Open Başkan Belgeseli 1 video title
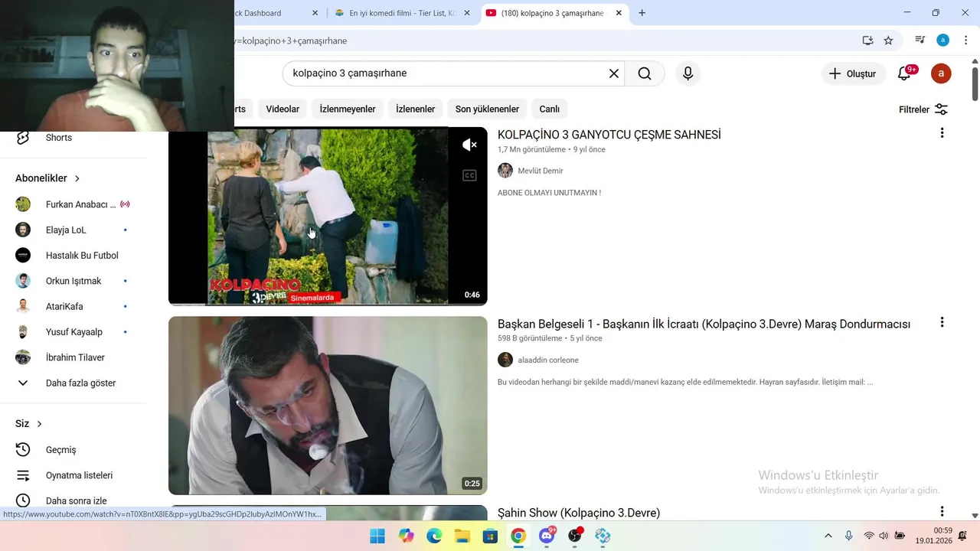 (704, 324)
